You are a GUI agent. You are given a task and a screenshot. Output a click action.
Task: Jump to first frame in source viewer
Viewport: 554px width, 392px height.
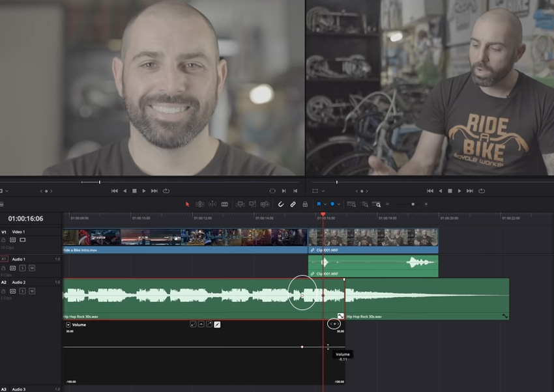[115, 191]
